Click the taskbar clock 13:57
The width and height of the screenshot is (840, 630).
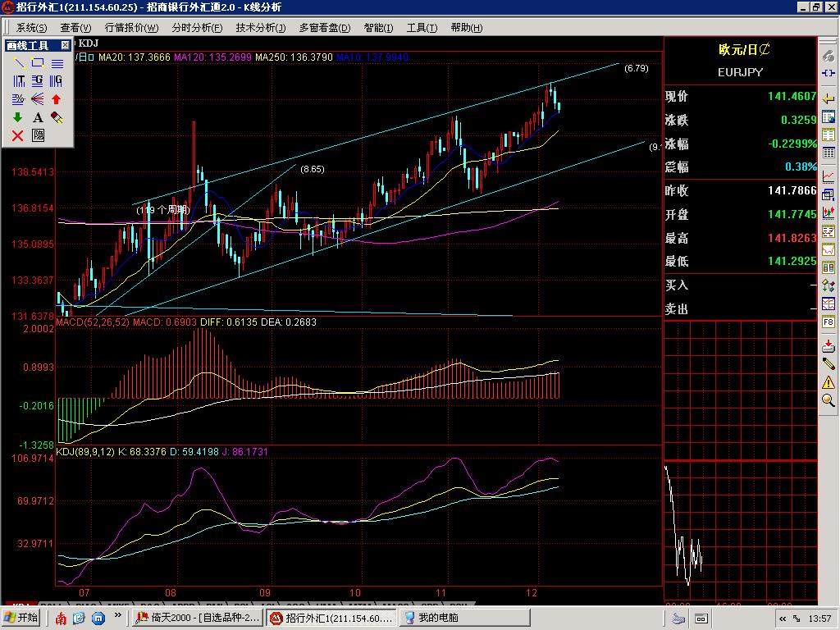point(819,619)
